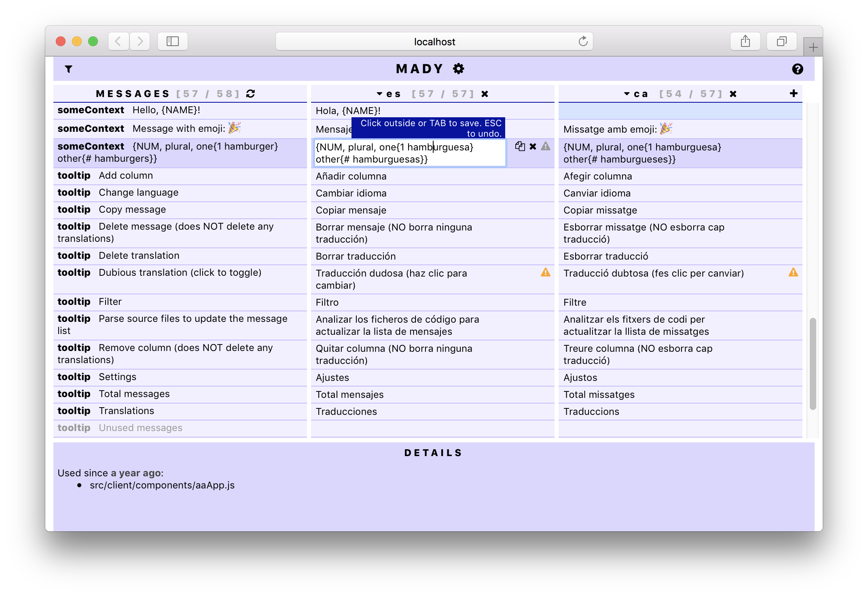Remove the es language column

coord(485,94)
